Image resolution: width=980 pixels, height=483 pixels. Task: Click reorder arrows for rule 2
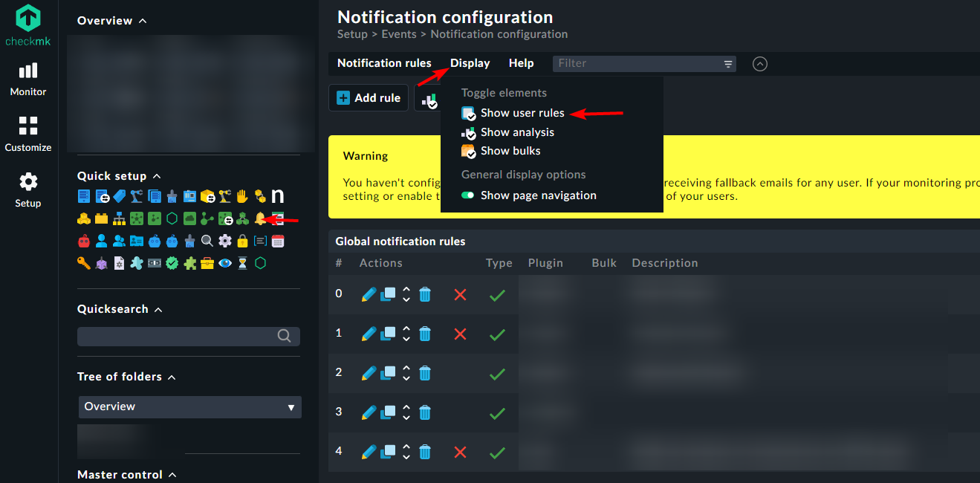coord(406,373)
